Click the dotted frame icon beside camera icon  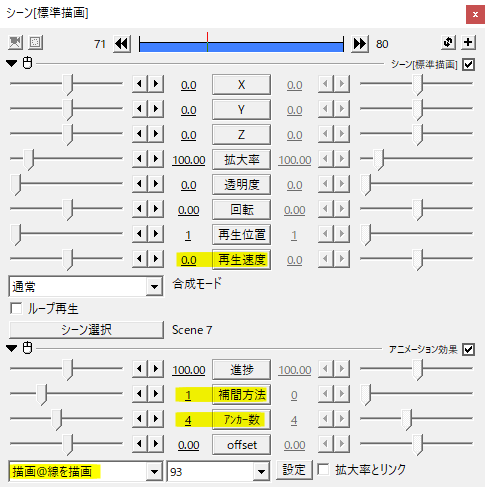(x=35, y=43)
